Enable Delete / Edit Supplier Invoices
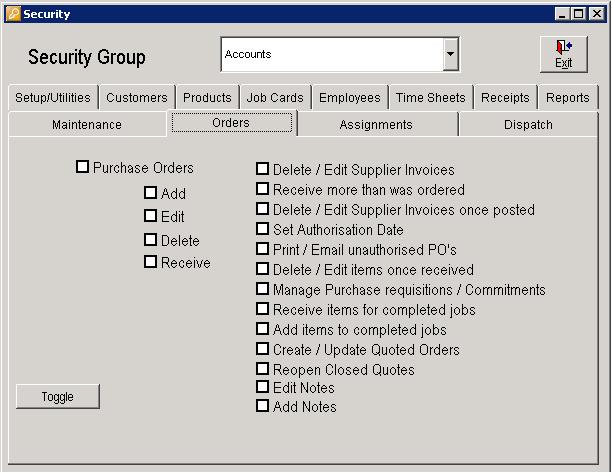The width and height of the screenshot is (612, 474). pyautogui.click(x=263, y=170)
